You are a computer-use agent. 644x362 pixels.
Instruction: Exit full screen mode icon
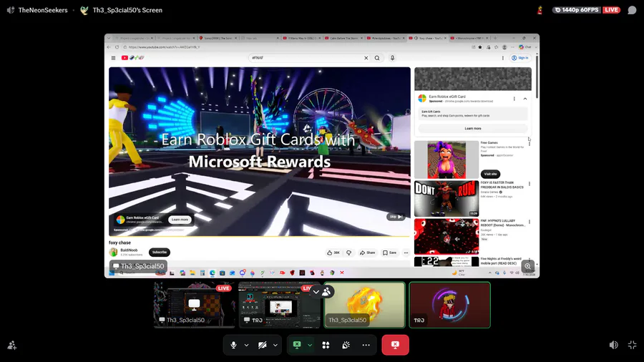click(x=633, y=345)
